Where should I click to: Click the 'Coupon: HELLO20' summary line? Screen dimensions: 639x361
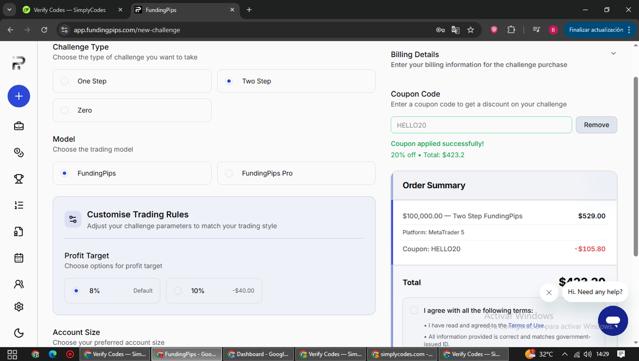point(432,249)
